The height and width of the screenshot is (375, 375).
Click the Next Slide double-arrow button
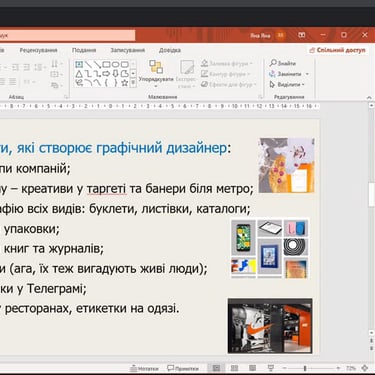click(371, 348)
